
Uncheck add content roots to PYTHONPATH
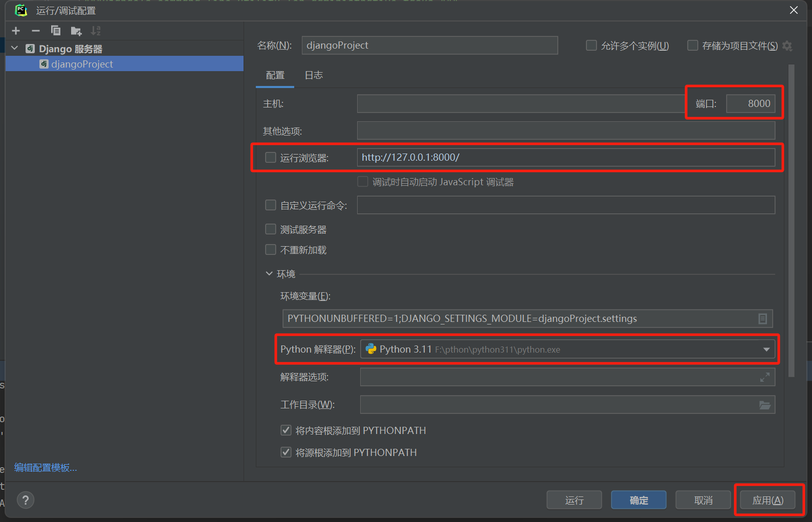(x=286, y=430)
